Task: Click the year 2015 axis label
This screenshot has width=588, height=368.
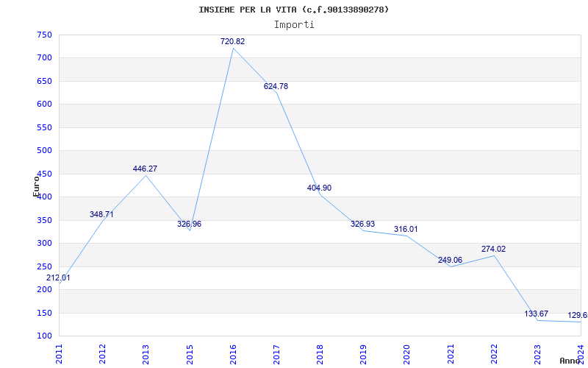Action: point(190,354)
